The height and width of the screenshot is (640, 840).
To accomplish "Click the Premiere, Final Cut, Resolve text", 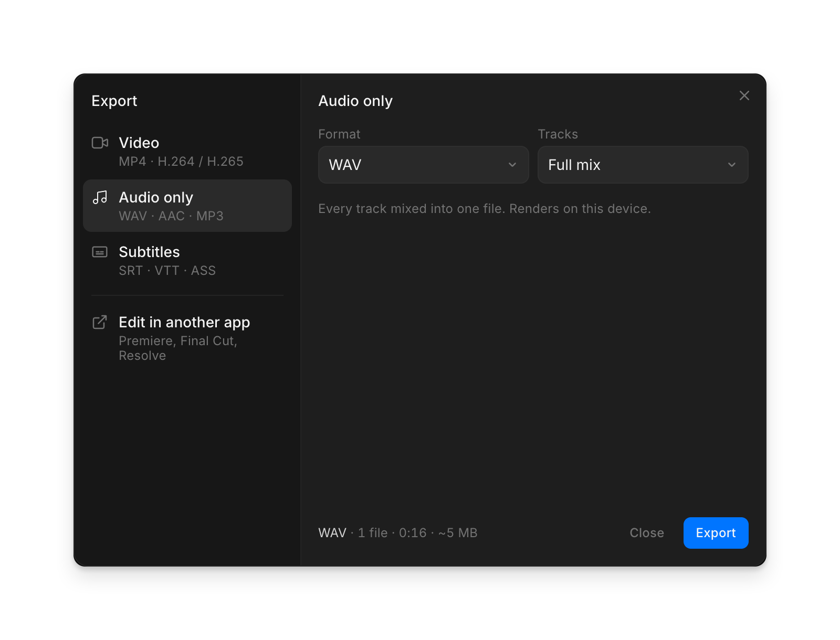I will (178, 348).
